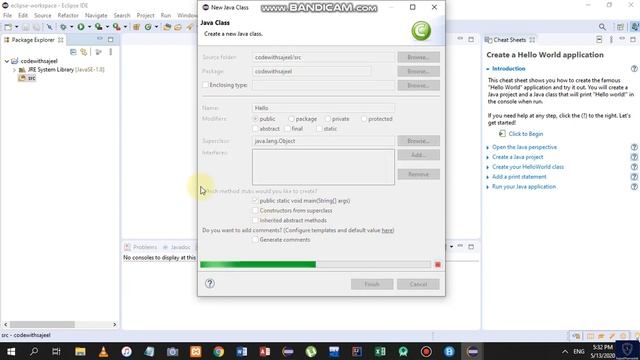Click Browse button for Superclass
640x360 pixels.
418,141
